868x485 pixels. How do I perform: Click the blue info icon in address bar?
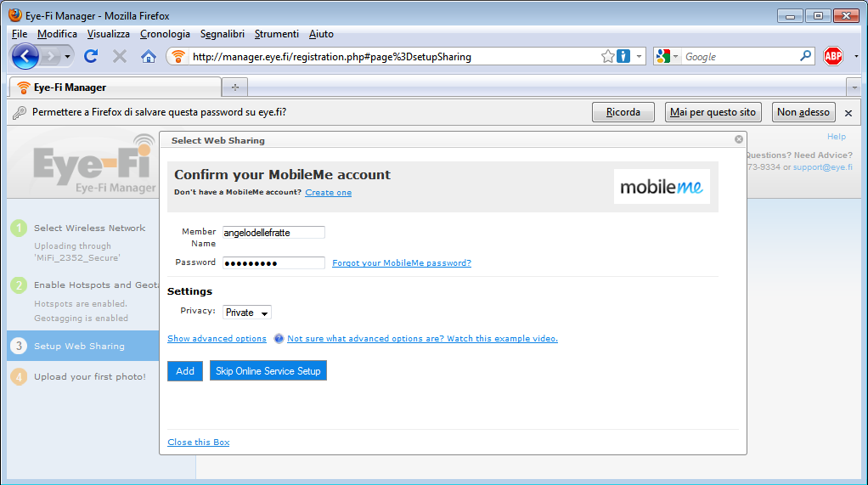(x=623, y=56)
